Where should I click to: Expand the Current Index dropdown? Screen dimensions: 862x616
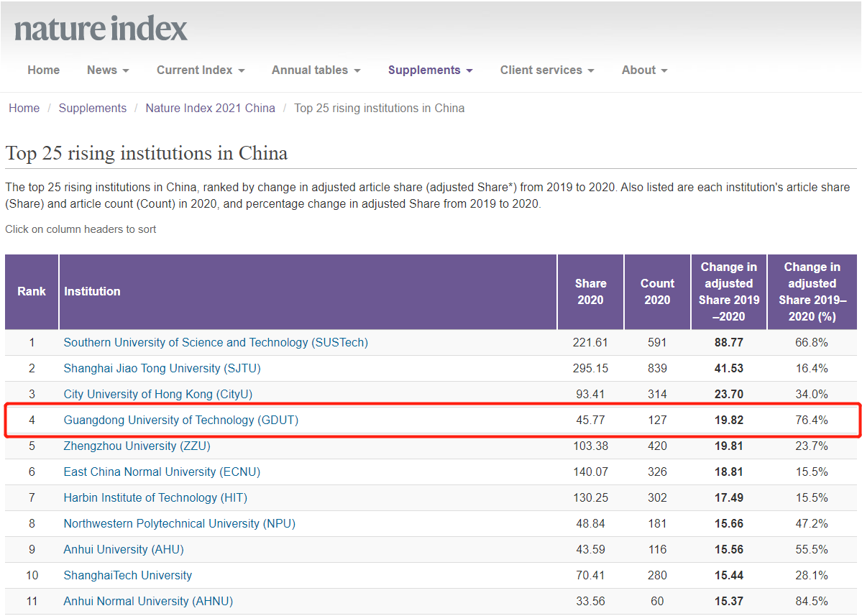point(201,70)
